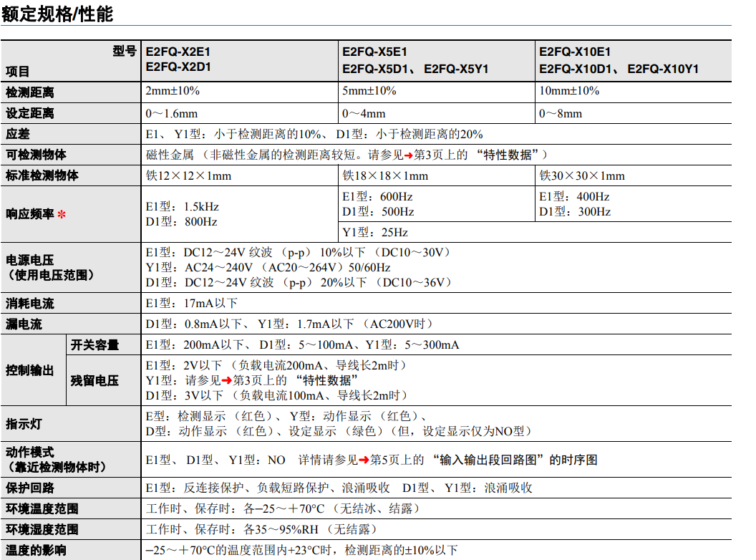This screenshot has height=560, width=756.
Task: Click the E1型: 1.5kHz value
Action: coord(183,207)
